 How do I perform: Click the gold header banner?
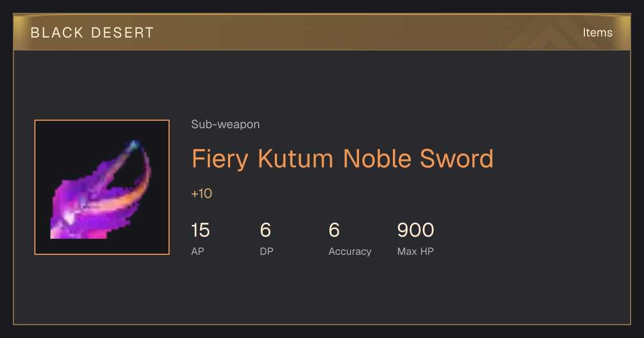pyautogui.click(x=322, y=32)
